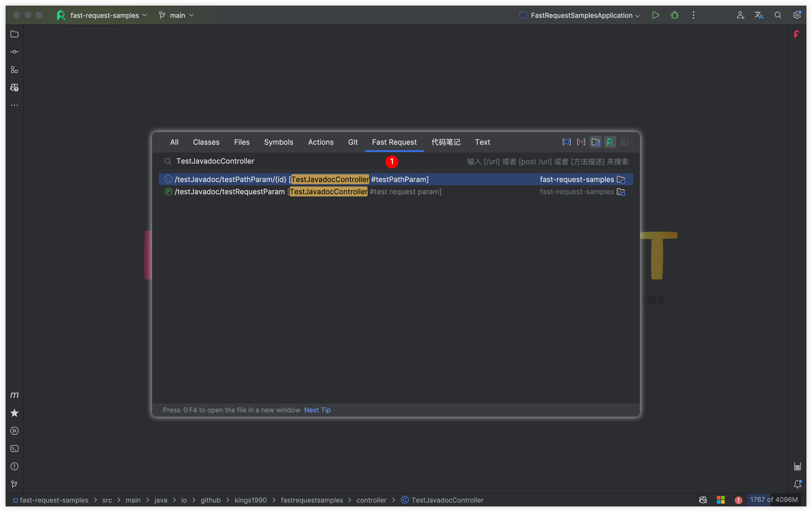Click the red error indicator in status bar
Screen dimensions: 812x512
[x=738, y=500]
